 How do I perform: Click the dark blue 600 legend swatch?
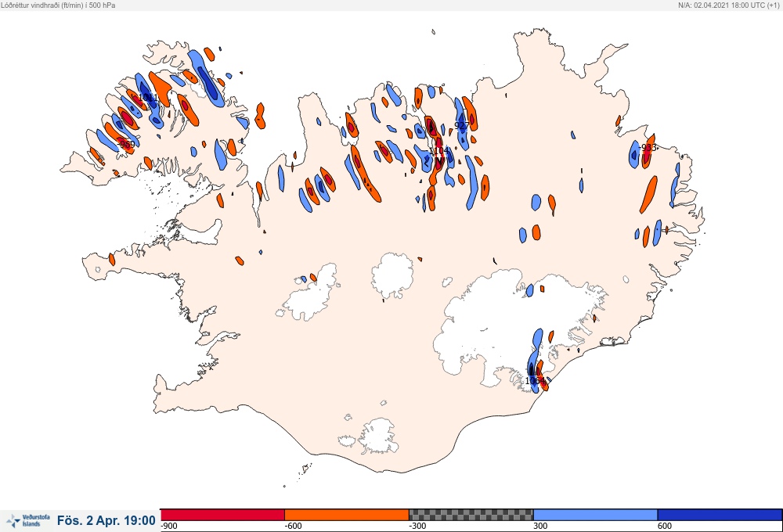[720, 515]
